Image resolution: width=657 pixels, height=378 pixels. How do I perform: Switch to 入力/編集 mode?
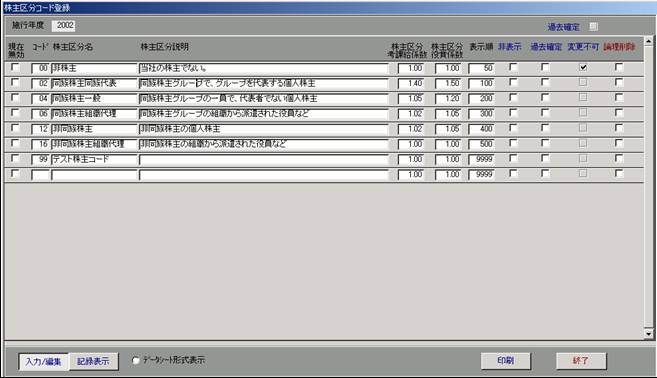(x=44, y=361)
